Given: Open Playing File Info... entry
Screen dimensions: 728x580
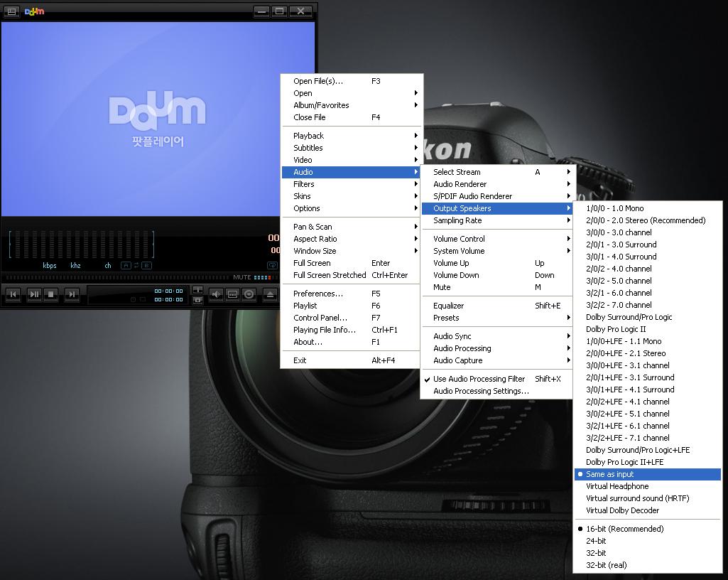Looking at the screenshot, I should click(352, 330).
